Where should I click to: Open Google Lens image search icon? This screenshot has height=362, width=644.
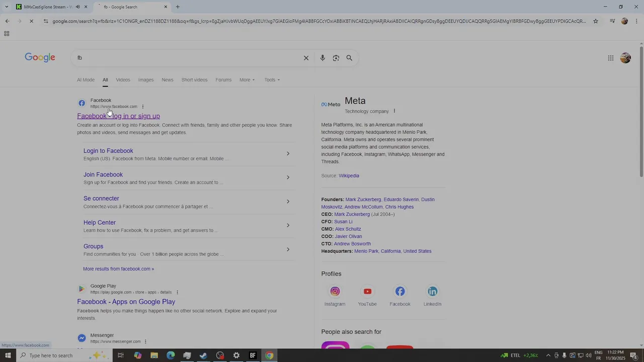point(336,58)
